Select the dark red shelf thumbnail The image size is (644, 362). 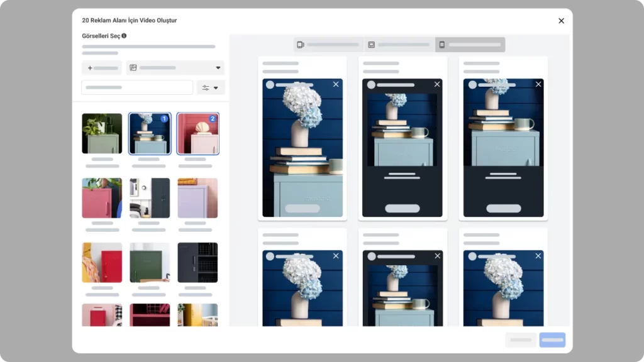(x=150, y=315)
